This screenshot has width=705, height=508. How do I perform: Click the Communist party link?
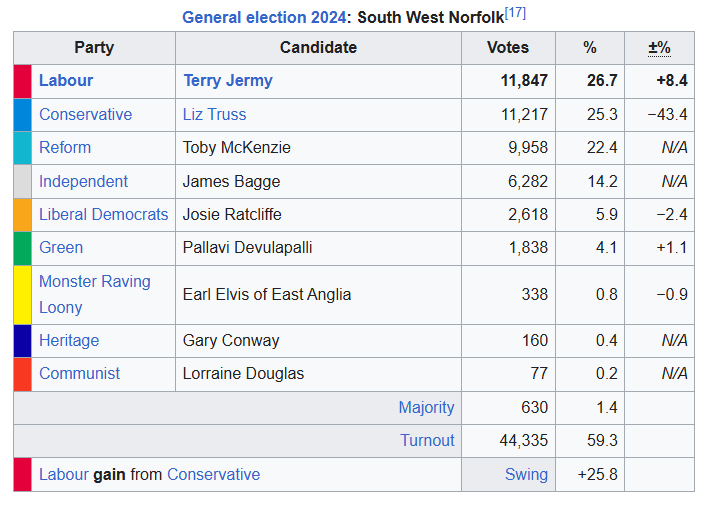(79, 373)
